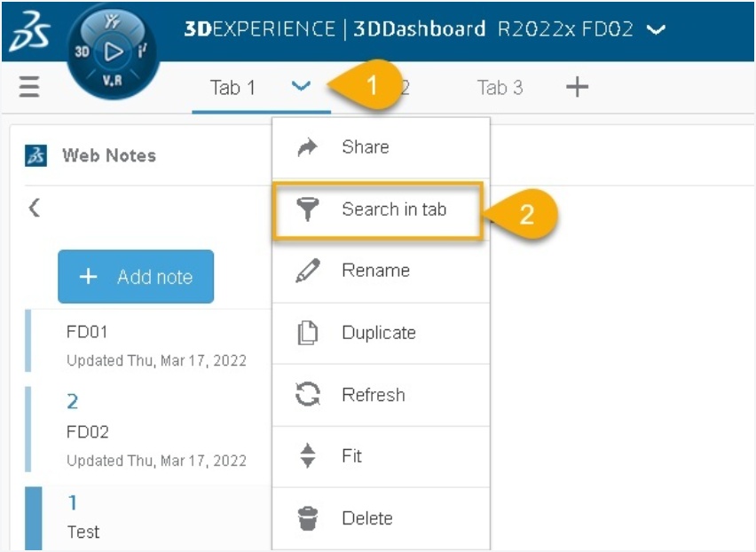Switch to Tab 1

(232, 87)
